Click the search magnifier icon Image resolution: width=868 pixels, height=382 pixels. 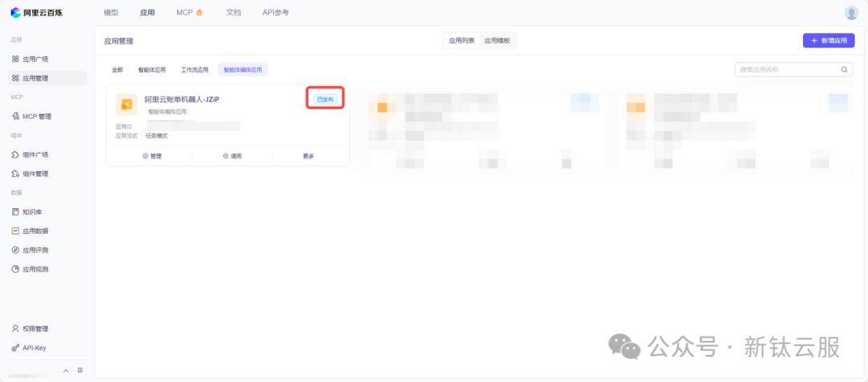click(844, 70)
